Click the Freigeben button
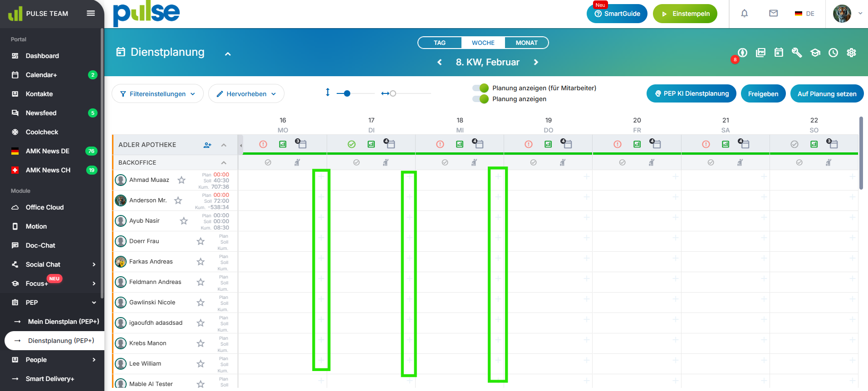 (763, 93)
